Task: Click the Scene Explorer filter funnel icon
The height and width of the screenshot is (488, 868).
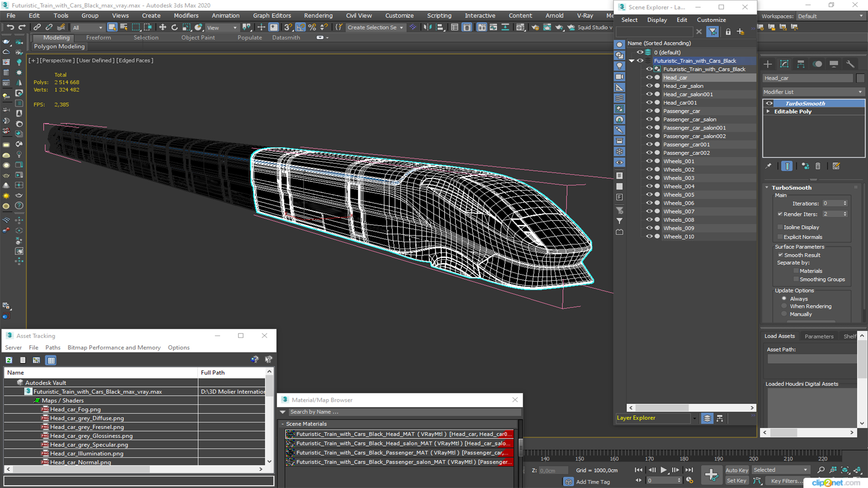Action: pos(712,32)
